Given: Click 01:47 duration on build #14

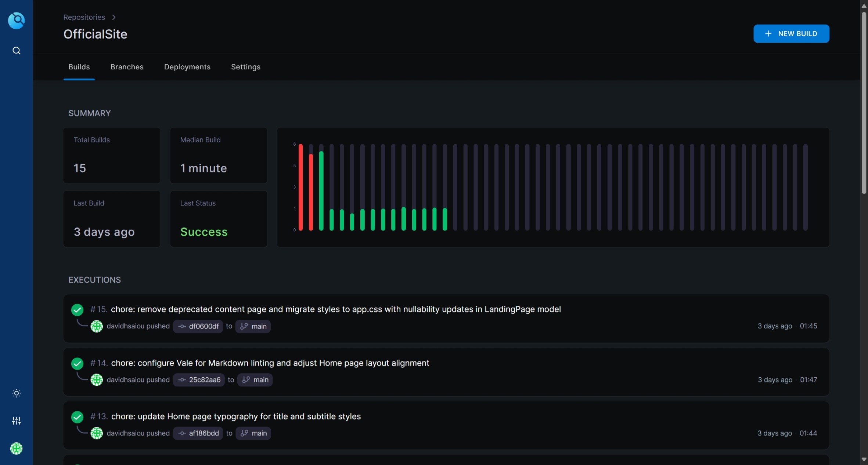Looking at the screenshot, I should point(808,379).
